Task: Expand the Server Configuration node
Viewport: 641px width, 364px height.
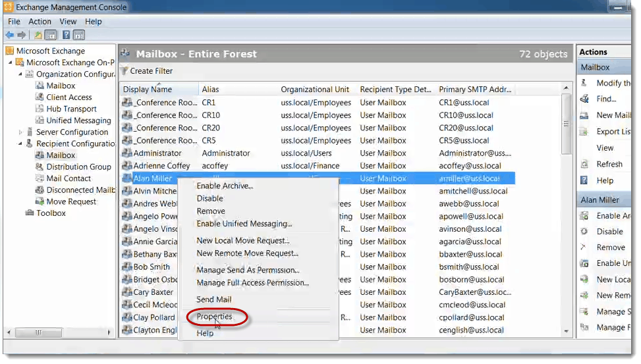Action: coord(20,132)
